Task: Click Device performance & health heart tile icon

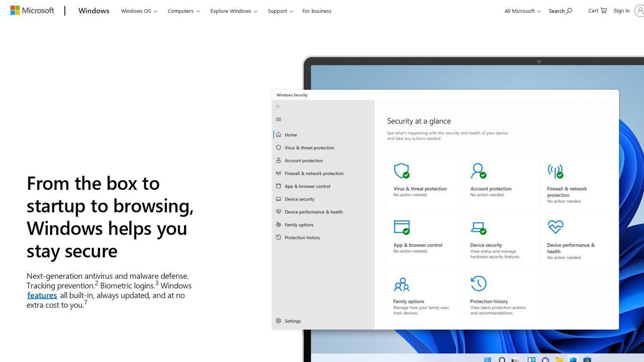Action: pyautogui.click(x=555, y=227)
